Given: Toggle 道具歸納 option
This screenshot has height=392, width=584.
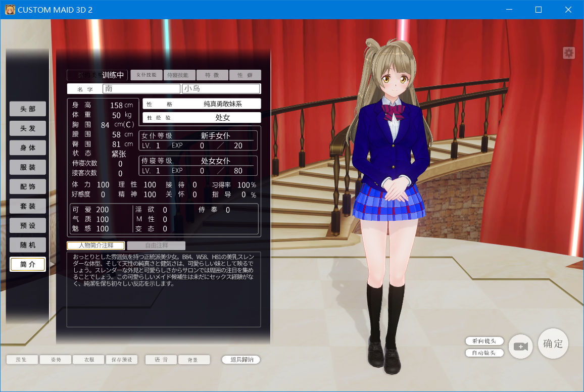Looking at the screenshot, I should (x=241, y=360).
